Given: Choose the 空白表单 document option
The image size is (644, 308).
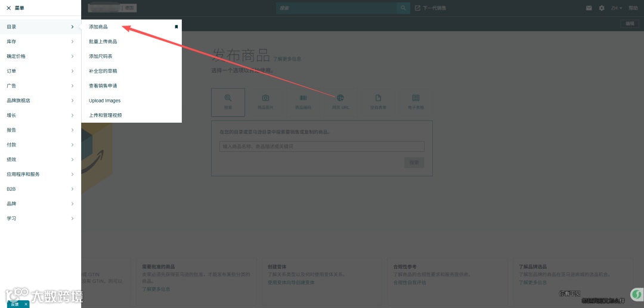Looking at the screenshot, I should coord(378,102).
